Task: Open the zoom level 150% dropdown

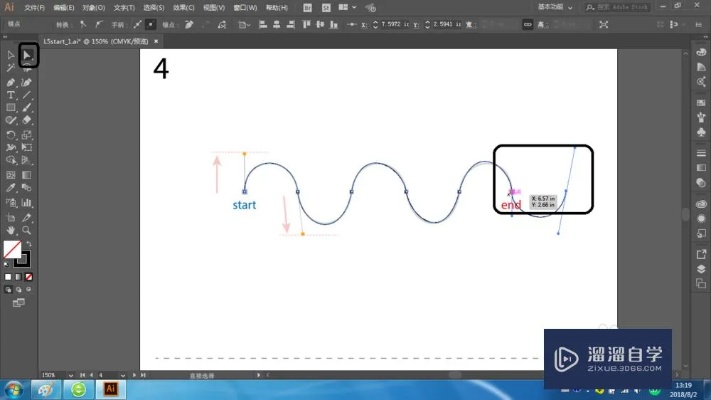Action: tap(71, 375)
